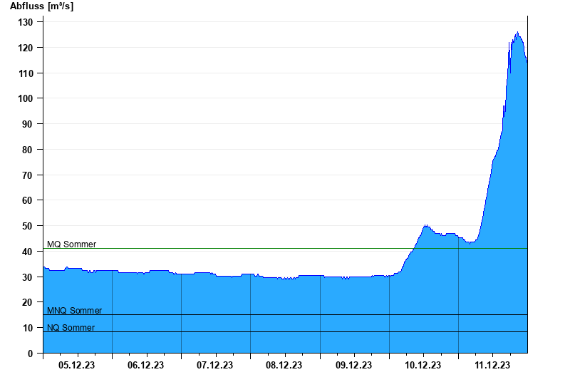This screenshot has height=392, width=570.
Task: Select the 07.12.23 date label
Action: pyautogui.click(x=215, y=365)
